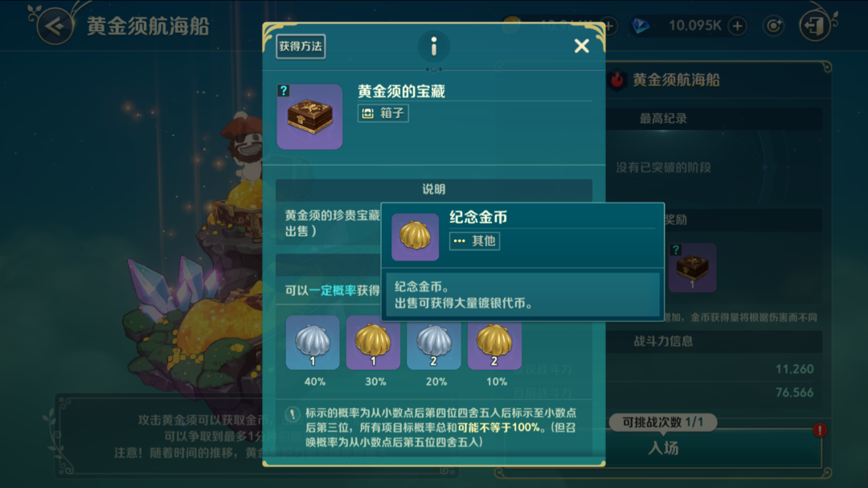Click the exit door icon at top right
Screen dimensions: 868x488
816,26
